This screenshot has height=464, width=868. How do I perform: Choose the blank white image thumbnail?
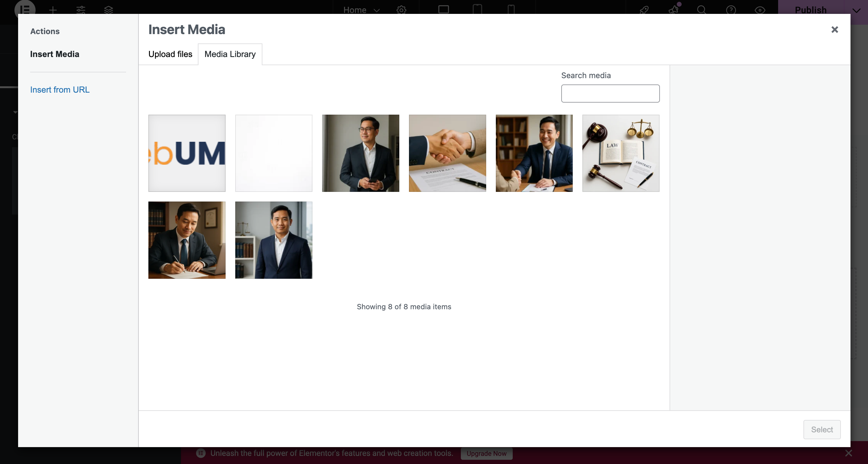(273, 153)
